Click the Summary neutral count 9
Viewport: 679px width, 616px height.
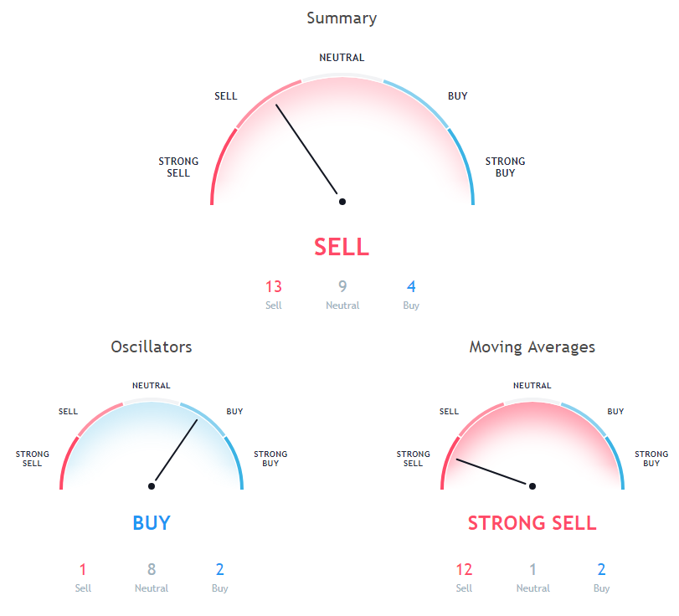click(342, 287)
